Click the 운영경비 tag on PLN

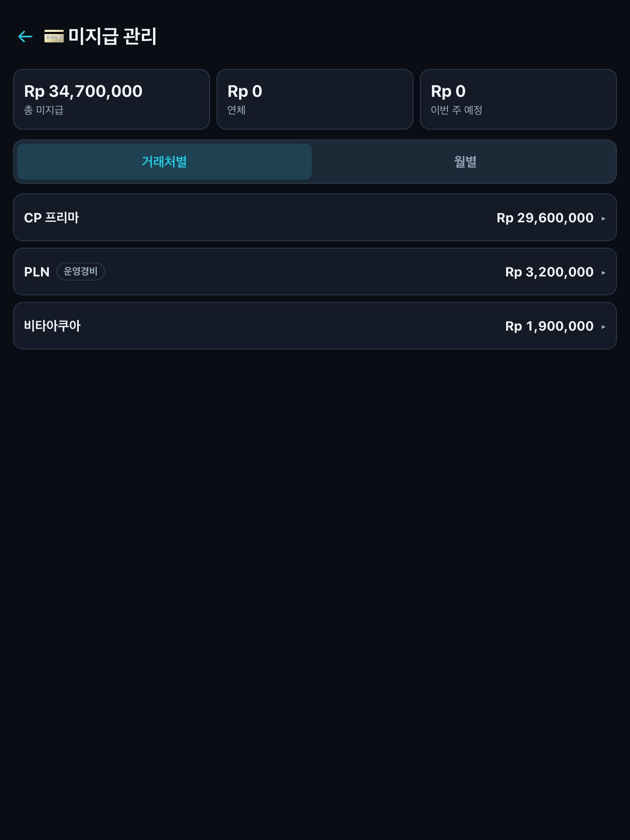81,272
